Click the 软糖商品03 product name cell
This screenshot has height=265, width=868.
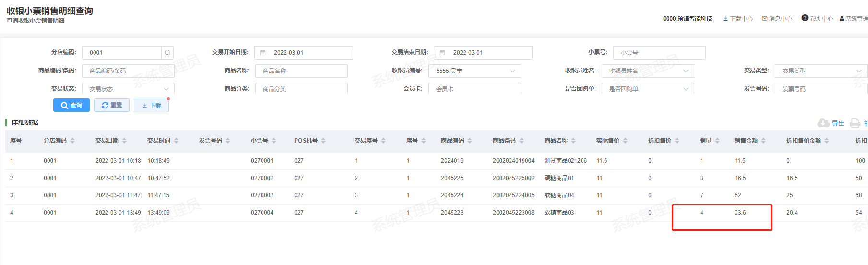(x=559, y=213)
